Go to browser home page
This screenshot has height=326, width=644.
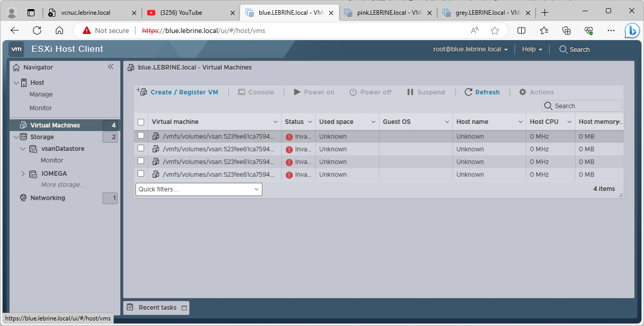(x=59, y=30)
